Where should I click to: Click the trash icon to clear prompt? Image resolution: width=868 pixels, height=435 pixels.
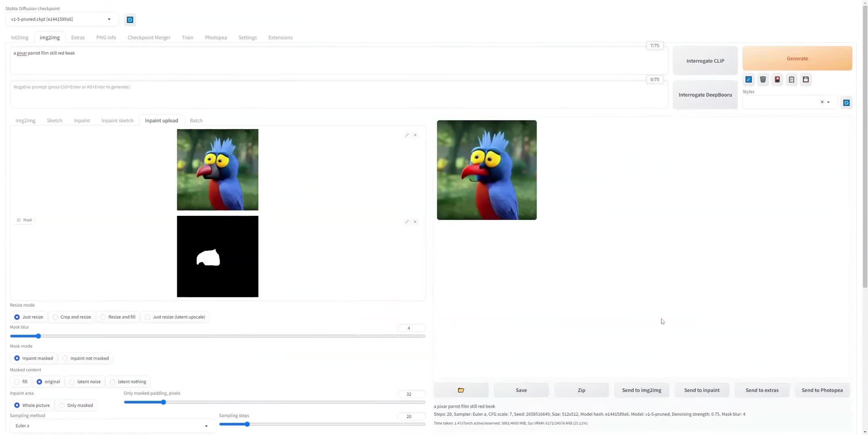pyautogui.click(x=763, y=79)
